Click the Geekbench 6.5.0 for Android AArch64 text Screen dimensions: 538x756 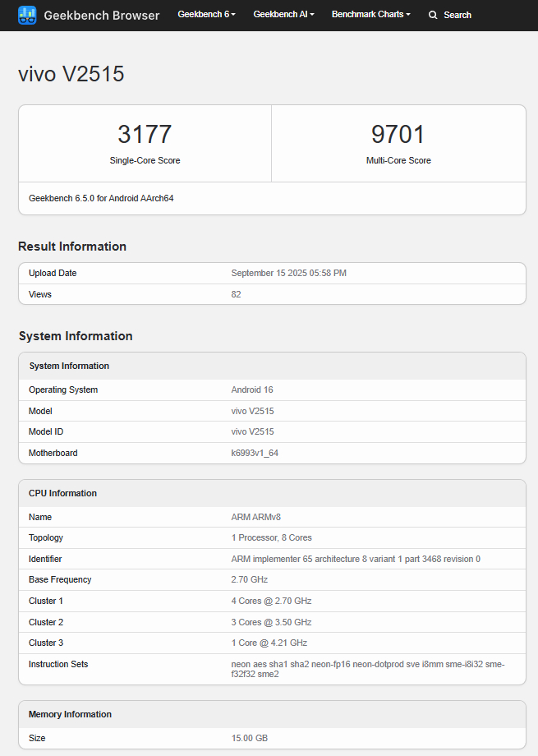[x=101, y=198]
